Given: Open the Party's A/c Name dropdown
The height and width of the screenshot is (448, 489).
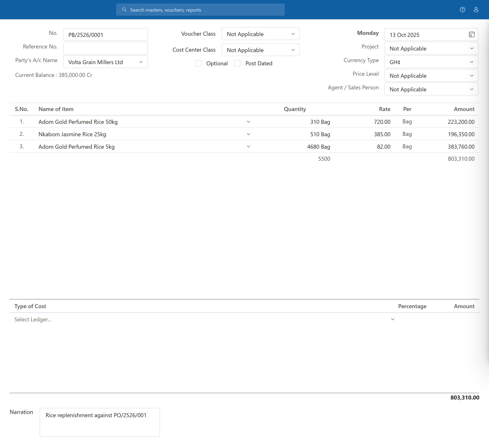Looking at the screenshot, I should 105,62.
